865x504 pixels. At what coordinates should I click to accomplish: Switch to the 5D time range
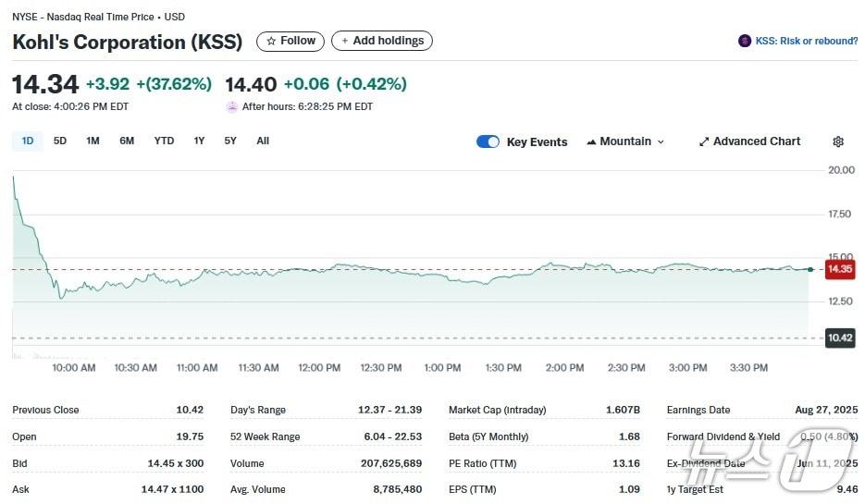(60, 141)
